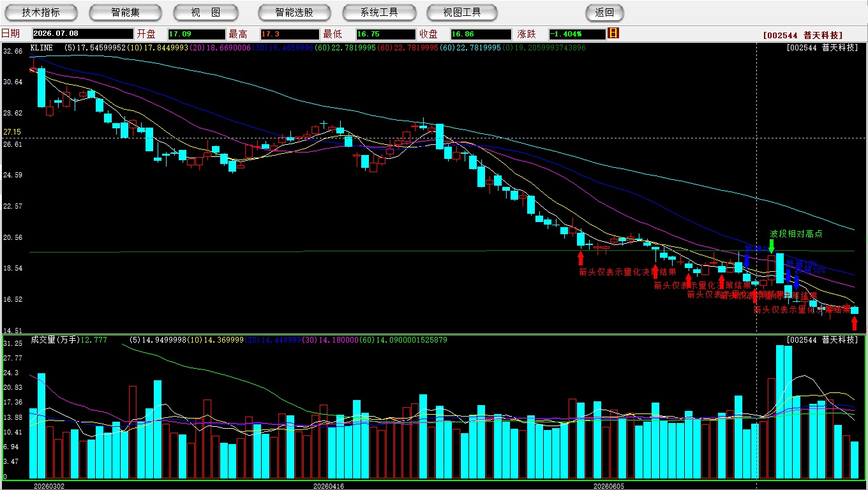
Task: Click the 20260416 date marker on axis
Action: 329,486
